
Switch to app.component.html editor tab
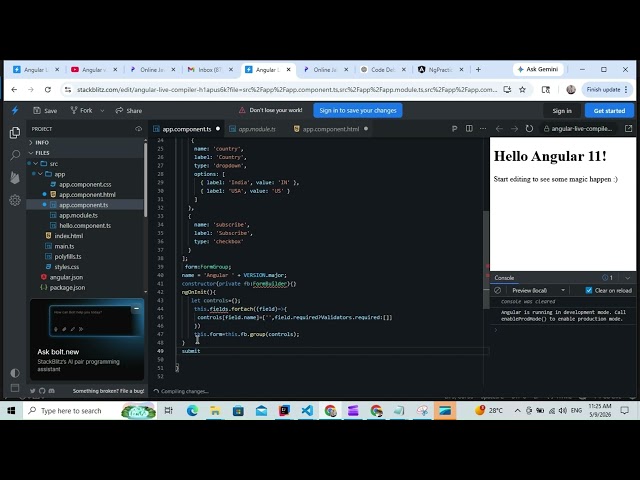[x=331, y=129]
